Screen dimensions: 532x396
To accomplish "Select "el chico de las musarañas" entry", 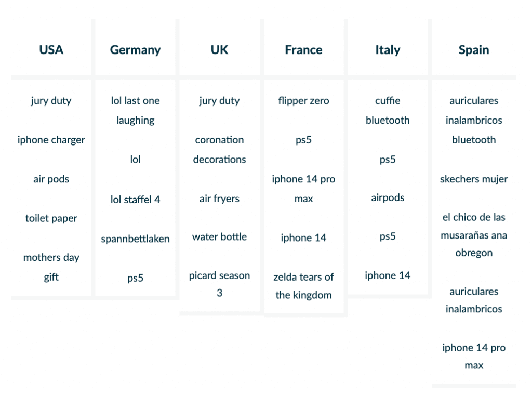I will [474, 235].
